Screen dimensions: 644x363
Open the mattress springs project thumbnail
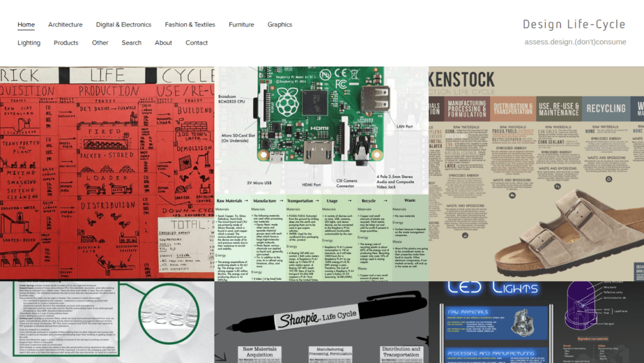(107, 322)
